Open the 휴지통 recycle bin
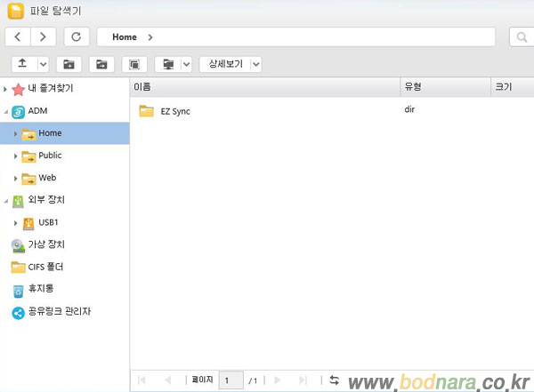Viewport: 534px width, 392px height. (42, 289)
